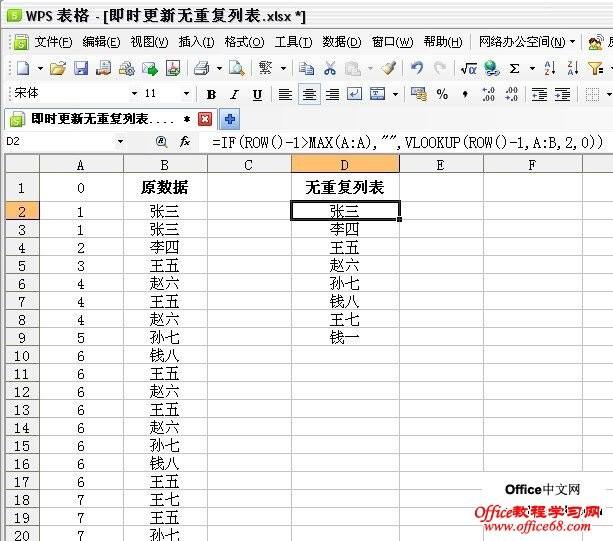Open the 编辑(E) menu
This screenshot has width=613, height=541.
(101, 41)
